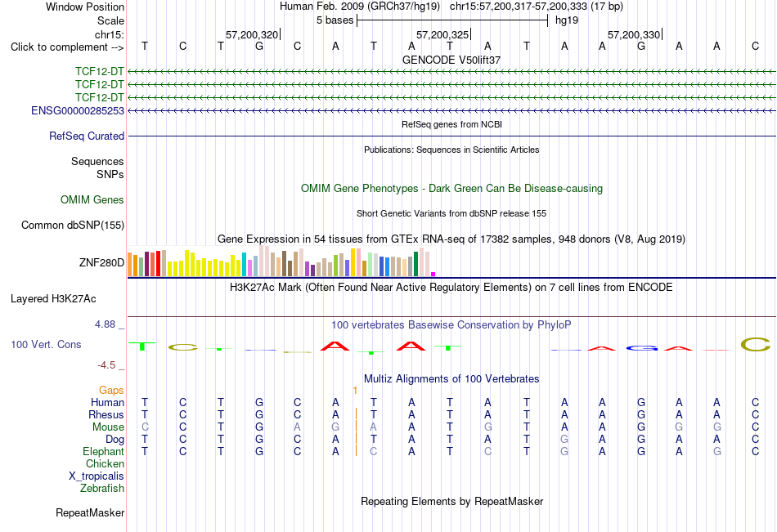This screenshot has width=777, height=532.
Task: Click the 4.88 PhyloP upper scale value
Action: pos(105,324)
